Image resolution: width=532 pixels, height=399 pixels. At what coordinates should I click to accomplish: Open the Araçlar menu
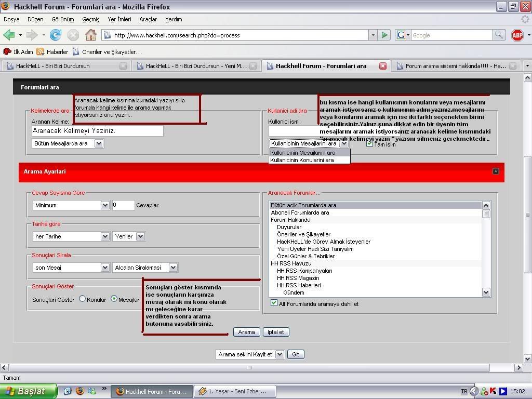pyautogui.click(x=148, y=19)
